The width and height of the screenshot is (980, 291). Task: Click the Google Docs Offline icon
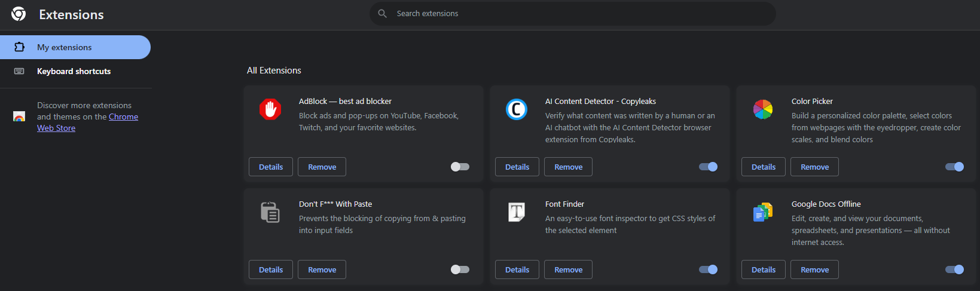tap(763, 212)
